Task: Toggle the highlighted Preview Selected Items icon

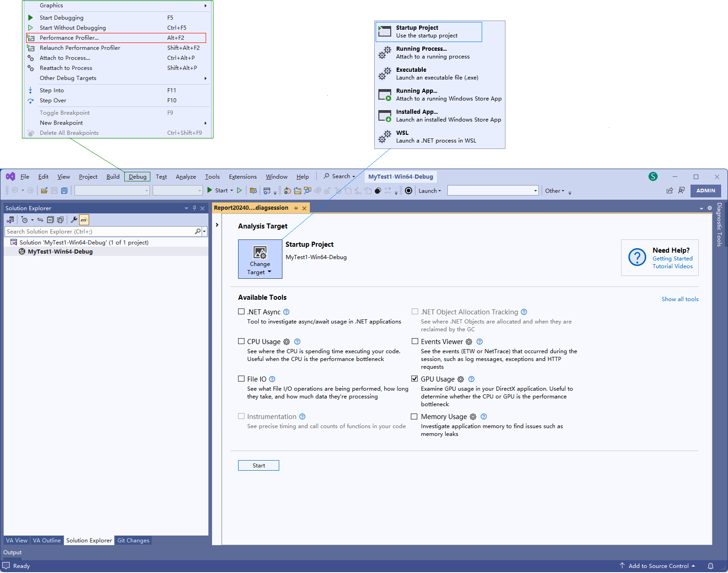Action: click(x=84, y=220)
